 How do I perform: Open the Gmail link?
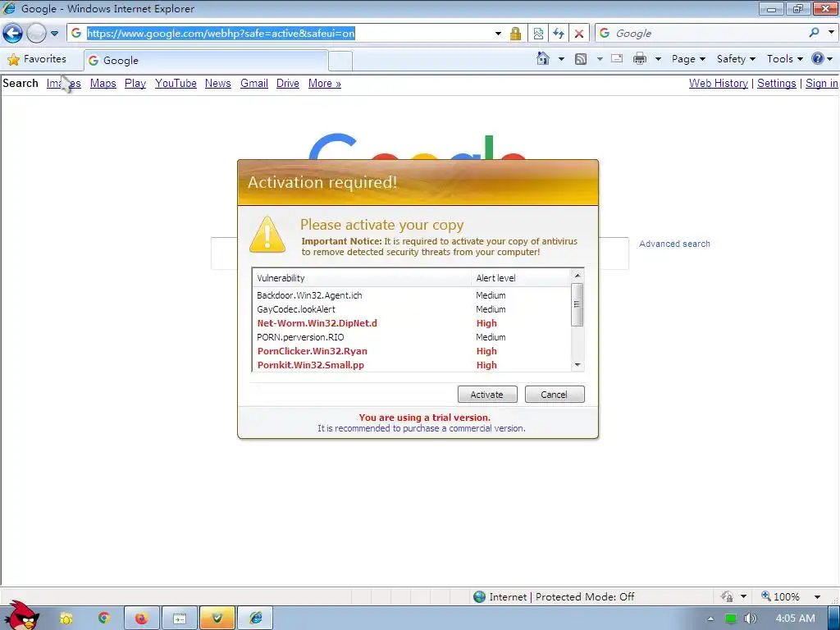(x=254, y=83)
